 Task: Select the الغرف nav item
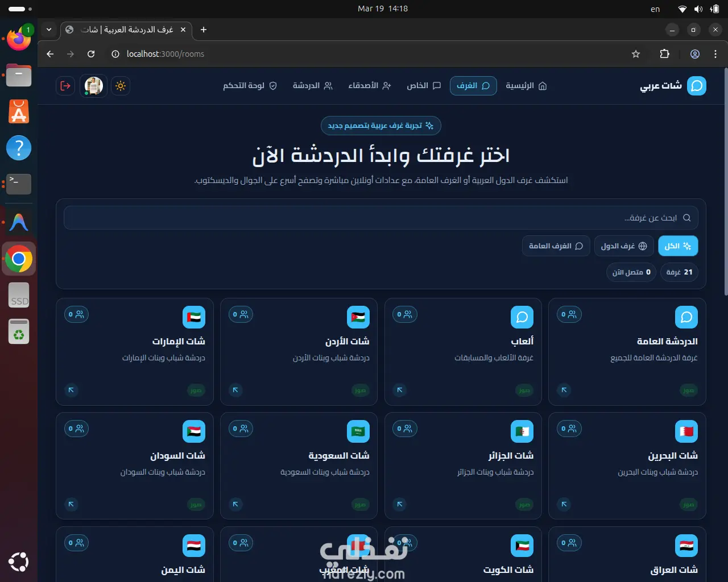pos(473,86)
